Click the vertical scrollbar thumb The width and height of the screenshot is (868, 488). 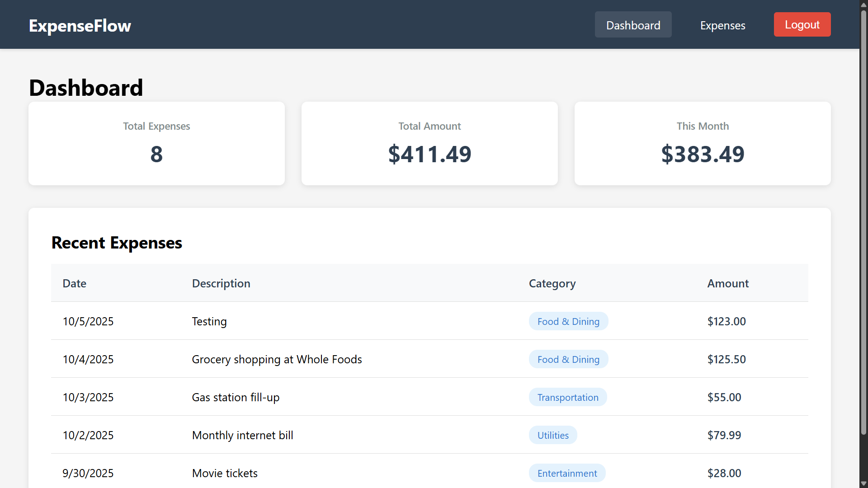[x=863, y=221]
